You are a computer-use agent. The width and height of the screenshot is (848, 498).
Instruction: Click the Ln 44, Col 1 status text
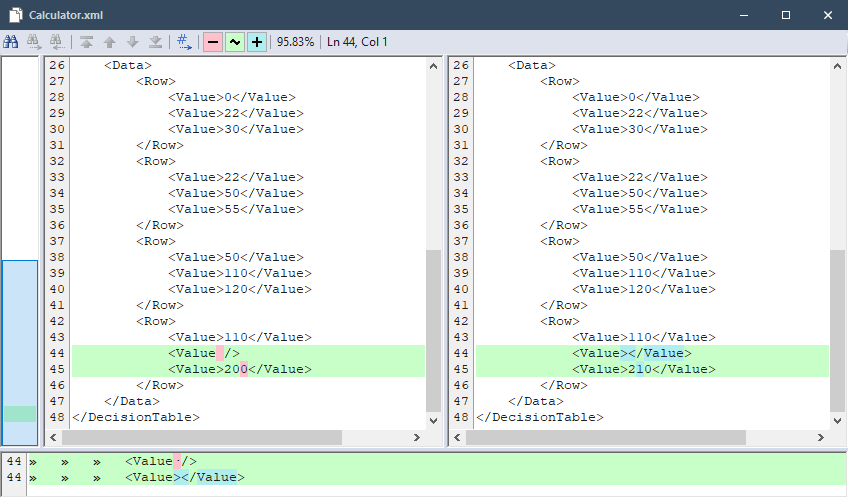point(357,42)
